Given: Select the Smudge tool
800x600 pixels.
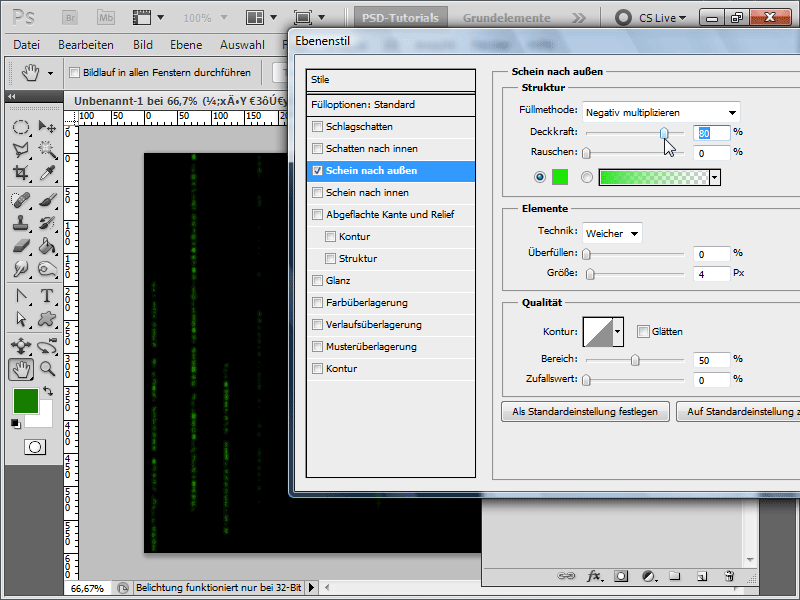Looking at the screenshot, I should pos(20,269).
